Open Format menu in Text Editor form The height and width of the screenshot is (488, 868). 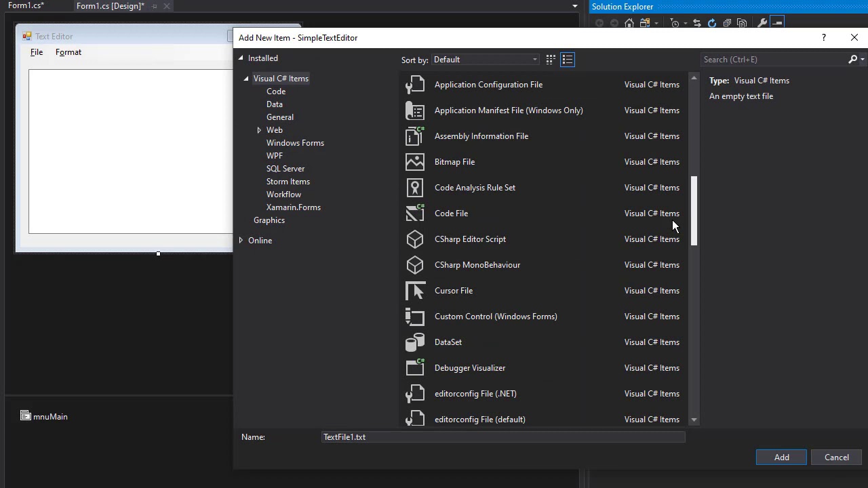[68, 52]
